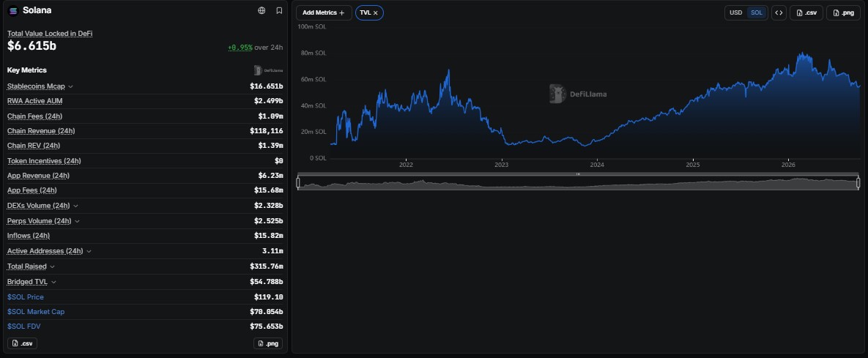The width and height of the screenshot is (868, 358).
Task: Expand the Total Raised row
Action: pos(52,266)
